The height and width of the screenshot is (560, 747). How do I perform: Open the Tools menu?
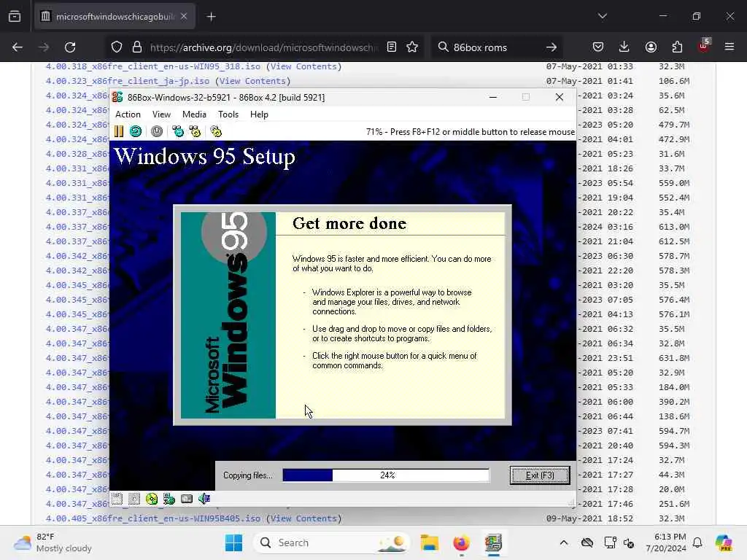point(228,114)
